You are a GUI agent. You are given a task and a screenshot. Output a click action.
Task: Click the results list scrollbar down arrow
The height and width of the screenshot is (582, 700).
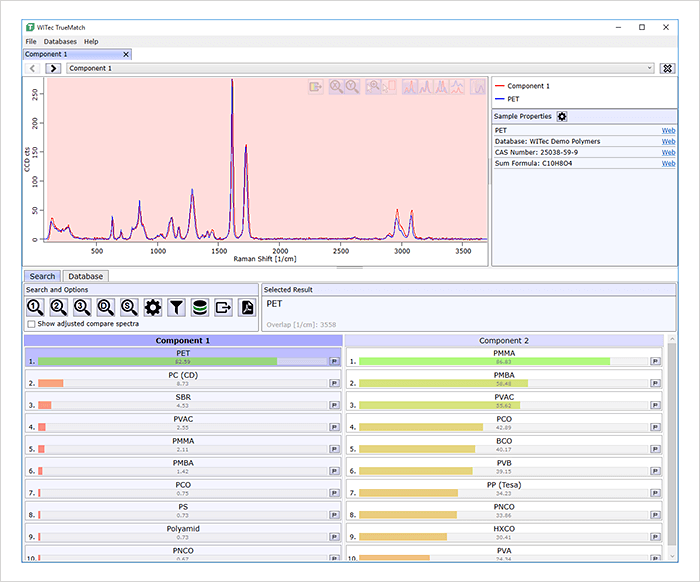coord(672,556)
